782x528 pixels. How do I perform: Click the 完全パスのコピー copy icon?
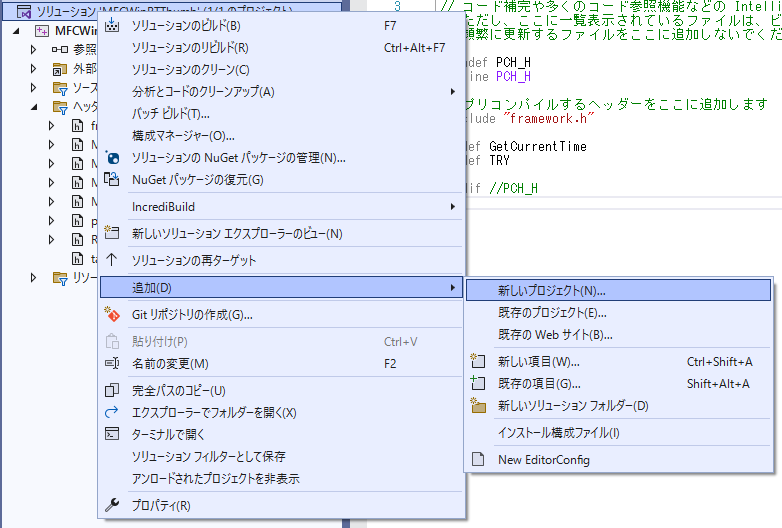[x=112, y=390]
